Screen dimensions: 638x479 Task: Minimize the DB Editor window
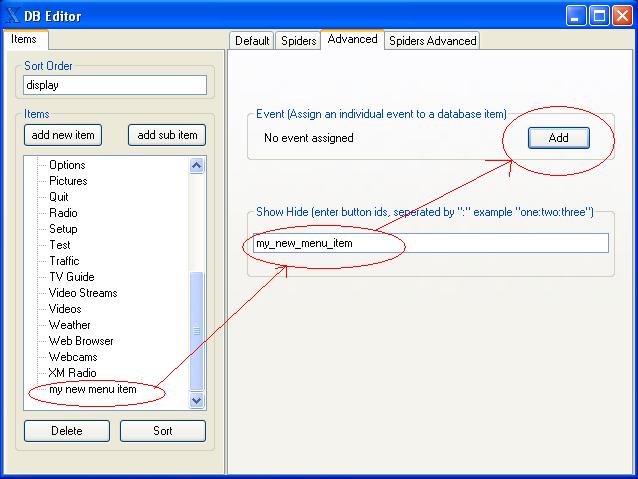[575, 16]
